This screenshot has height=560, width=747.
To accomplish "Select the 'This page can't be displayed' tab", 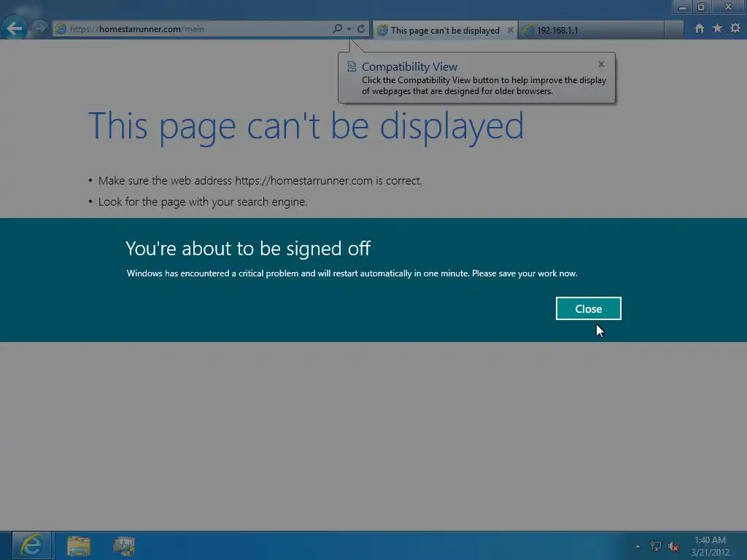I will pyautogui.click(x=445, y=30).
